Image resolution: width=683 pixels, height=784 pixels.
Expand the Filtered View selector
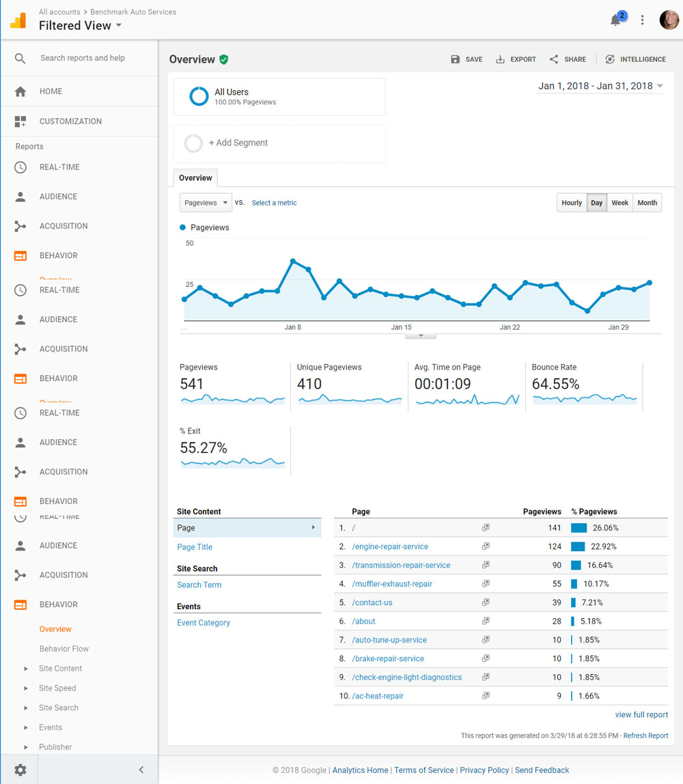[x=80, y=25]
